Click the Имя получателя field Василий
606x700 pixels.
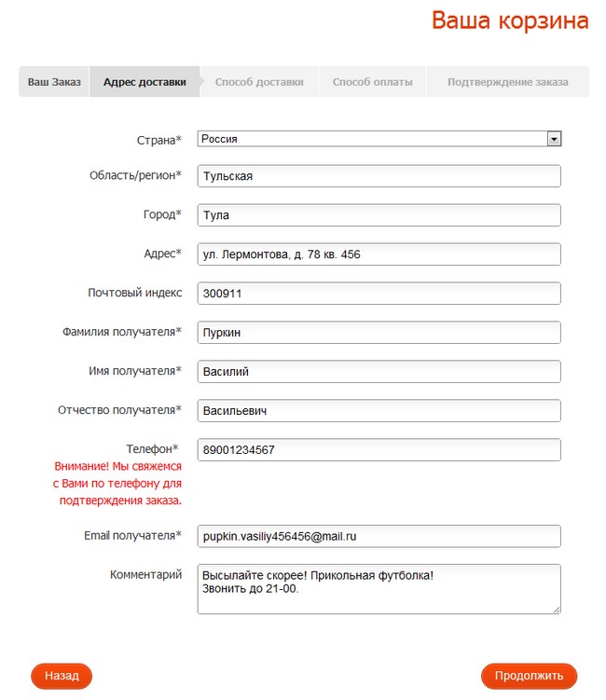click(379, 372)
